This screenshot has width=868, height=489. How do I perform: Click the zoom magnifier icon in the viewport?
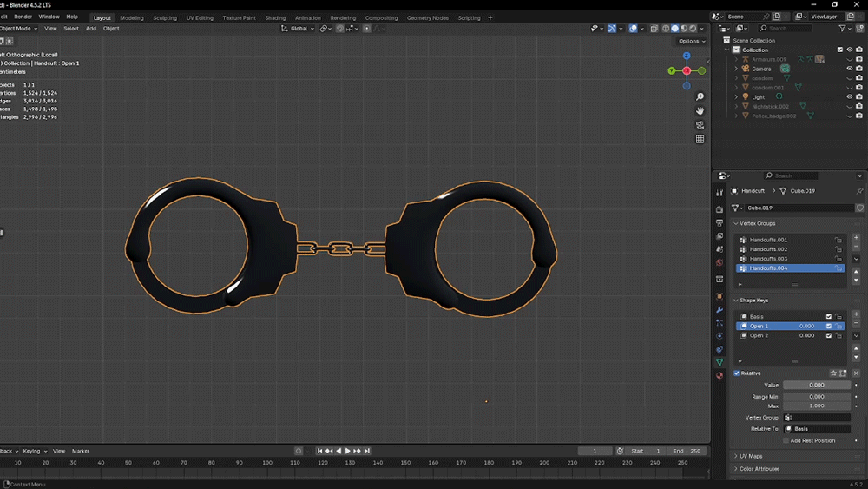(x=700, y=97)
